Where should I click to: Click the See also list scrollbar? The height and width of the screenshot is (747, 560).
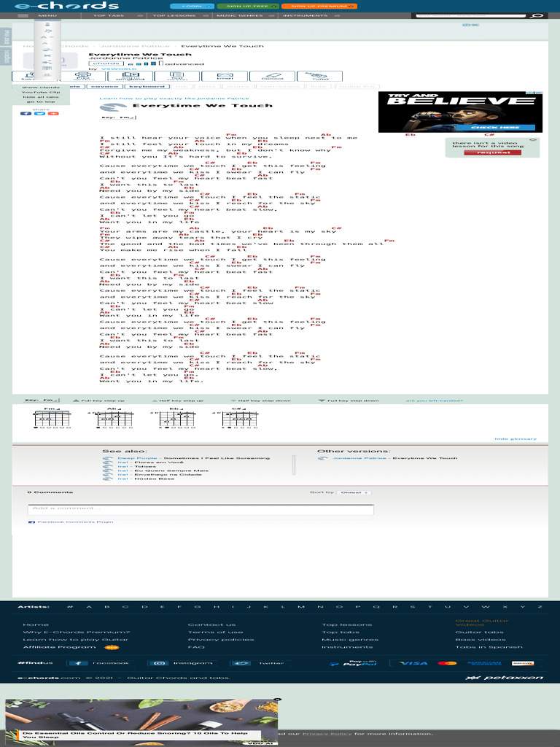294,465
